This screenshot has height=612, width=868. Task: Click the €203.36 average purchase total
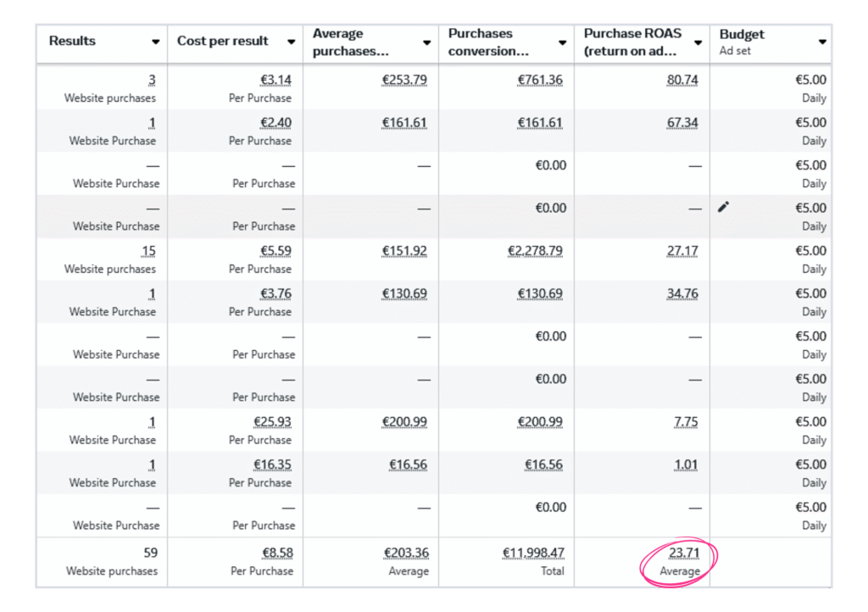405,554
